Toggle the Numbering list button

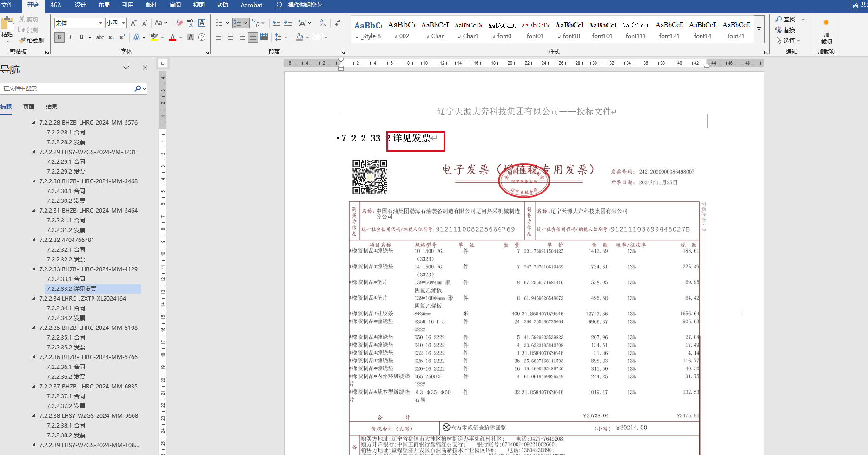point(238,23)
